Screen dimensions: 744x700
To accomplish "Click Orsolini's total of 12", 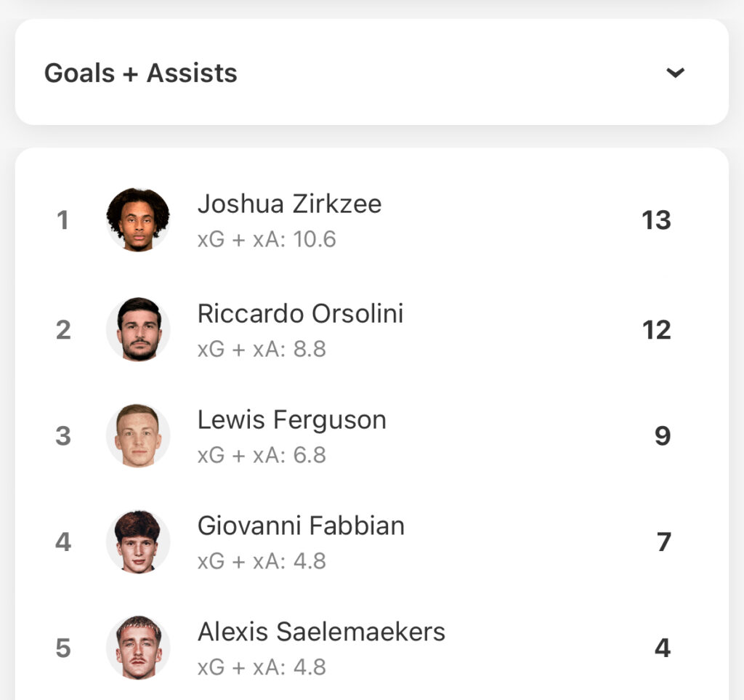I will (657, 330).
